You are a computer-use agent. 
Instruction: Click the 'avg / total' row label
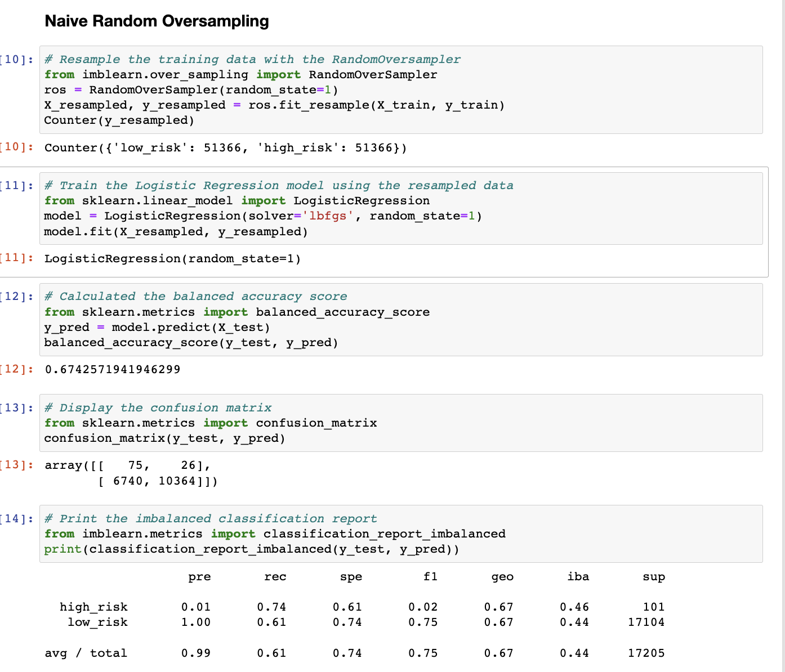tap(86, 653)
